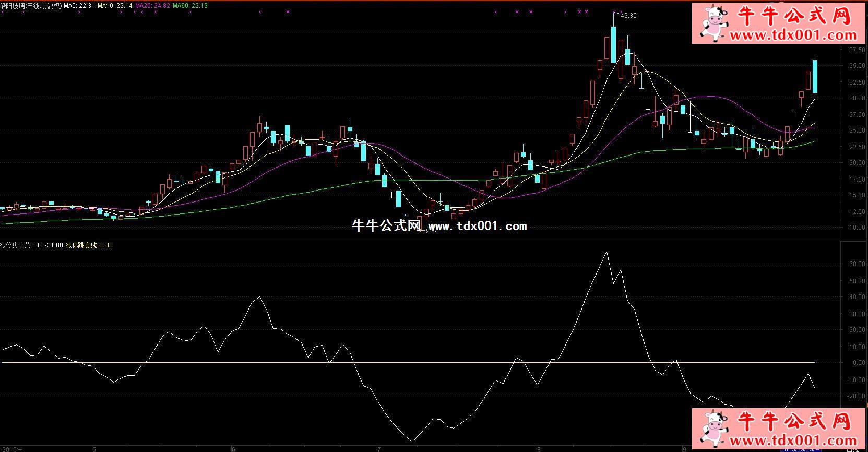Click the 12.50 price axis value
This screenshot has width=868, height=452.
[857, 212]
